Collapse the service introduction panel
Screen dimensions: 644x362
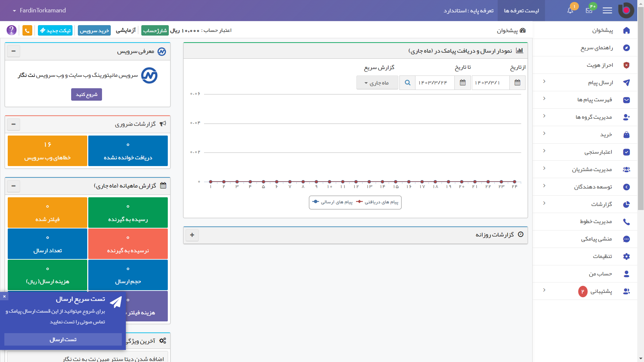click(13, 51)
